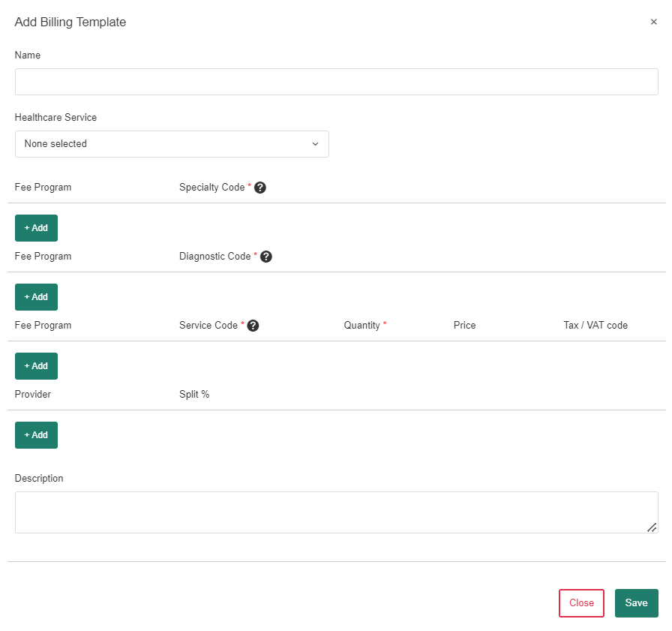Add a Specialty Code row
Image resolution: width=672 pixels, height=631 pixels.
(x=37, y=228)
